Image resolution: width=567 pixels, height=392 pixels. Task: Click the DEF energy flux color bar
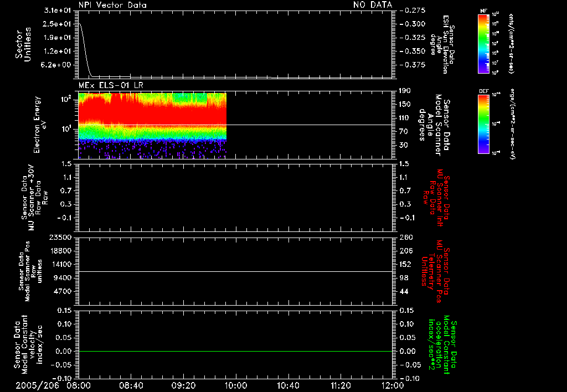(x=484, y=124)
